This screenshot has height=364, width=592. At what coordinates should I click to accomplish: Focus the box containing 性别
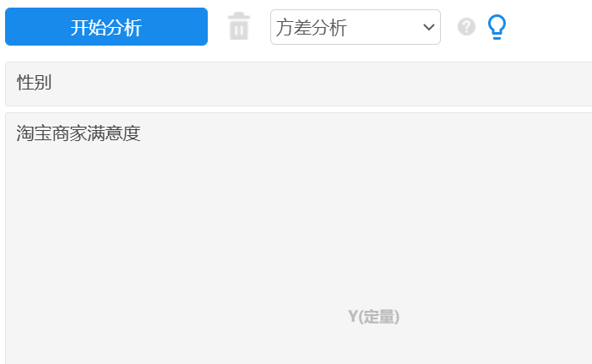pos(299,84)
